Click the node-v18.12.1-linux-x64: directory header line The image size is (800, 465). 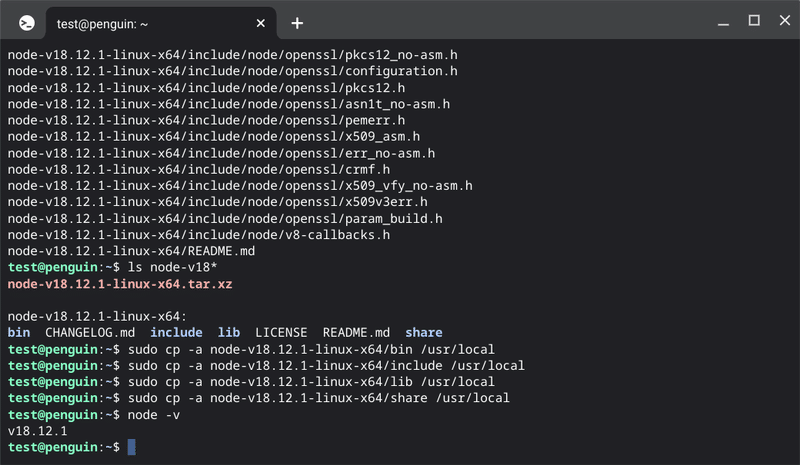tap(97, 316)
